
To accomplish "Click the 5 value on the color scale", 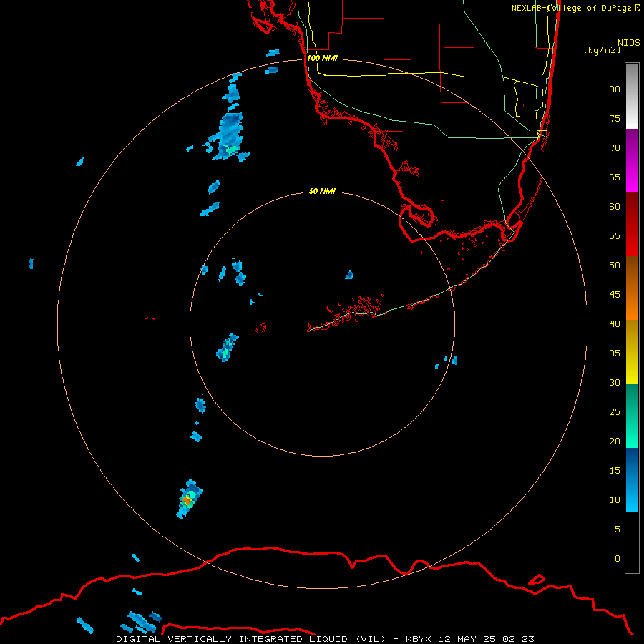I will pyautogui.click(x=618, y=529).
